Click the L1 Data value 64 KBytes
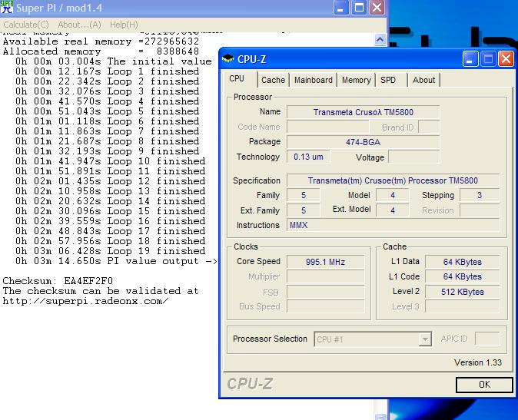Image resolution: width=518 pixels, height=420 pixels. pos(462,262)
